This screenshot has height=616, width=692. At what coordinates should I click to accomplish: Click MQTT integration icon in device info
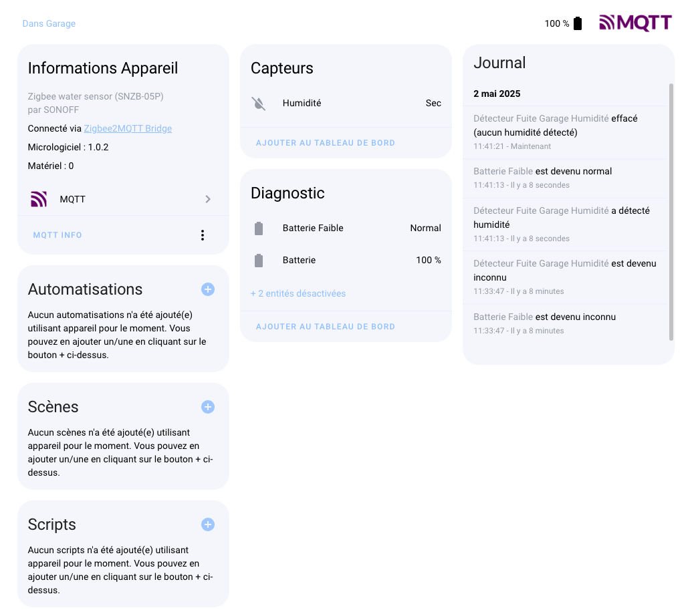[39, 199]
